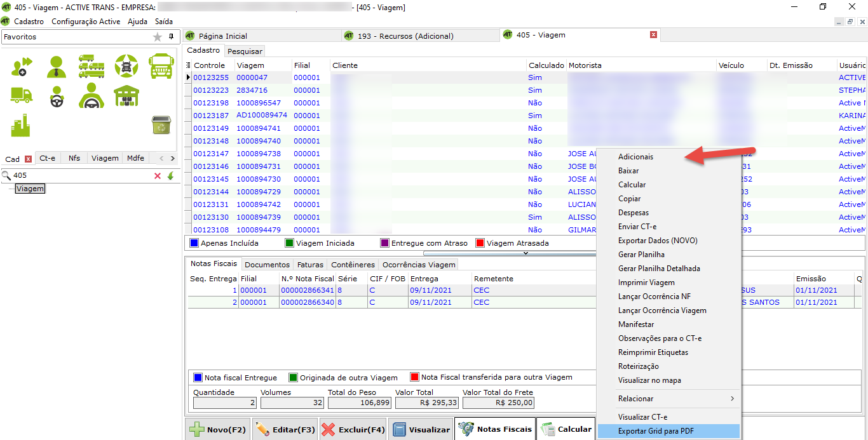Sort grid by the Viagem column header
This screenshot has height=440, width=868.
[x=263, y=65]
